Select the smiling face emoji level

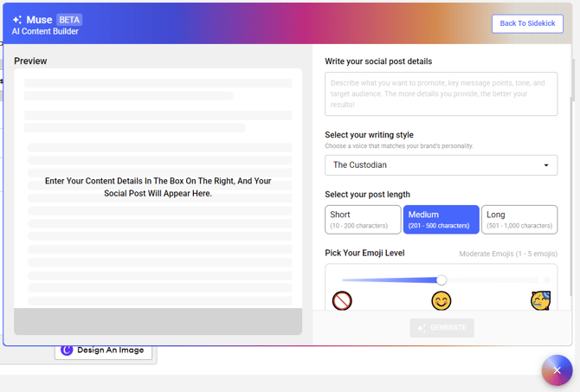tap(441, 300)
